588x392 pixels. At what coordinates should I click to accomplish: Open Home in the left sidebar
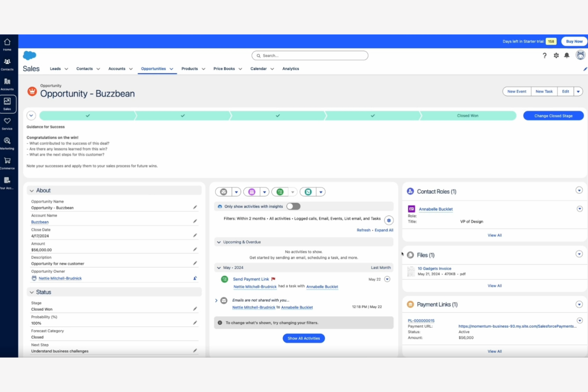[7, 44]
